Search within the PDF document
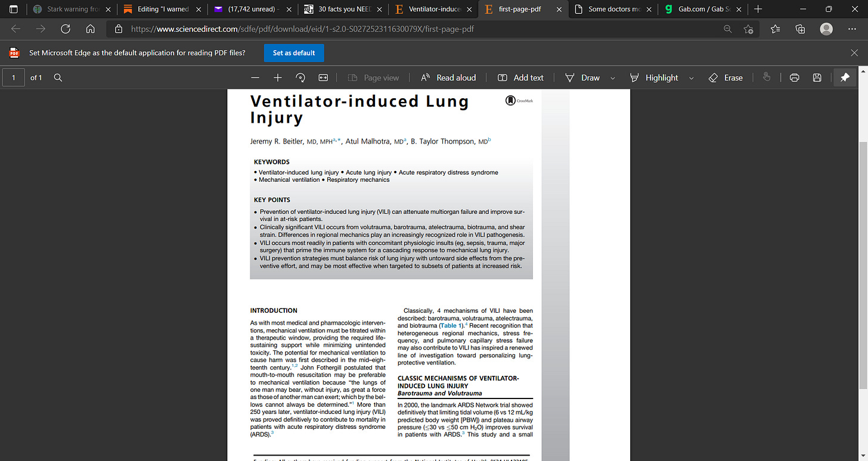The height and width of the screenshot is (461, 868). (58, 77)
